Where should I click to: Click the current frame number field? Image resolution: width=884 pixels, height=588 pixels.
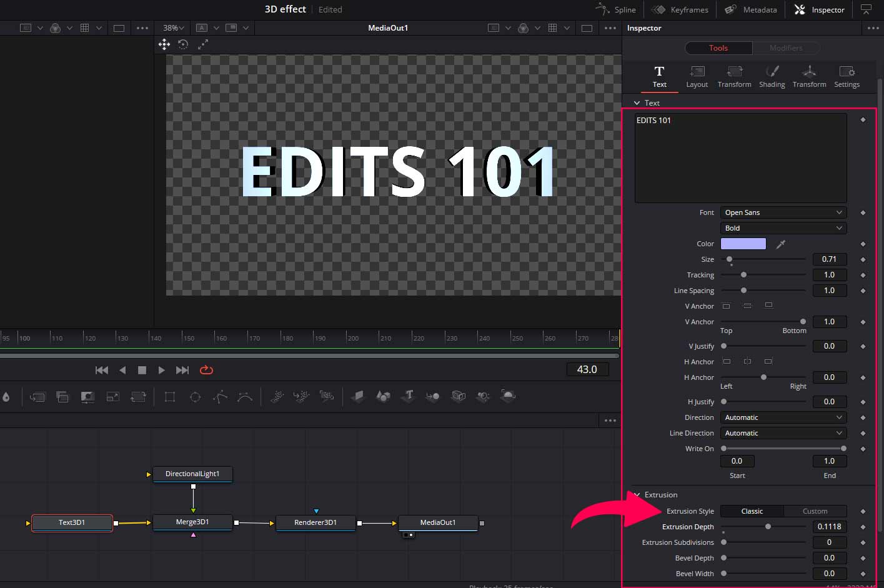coord(587,369)
